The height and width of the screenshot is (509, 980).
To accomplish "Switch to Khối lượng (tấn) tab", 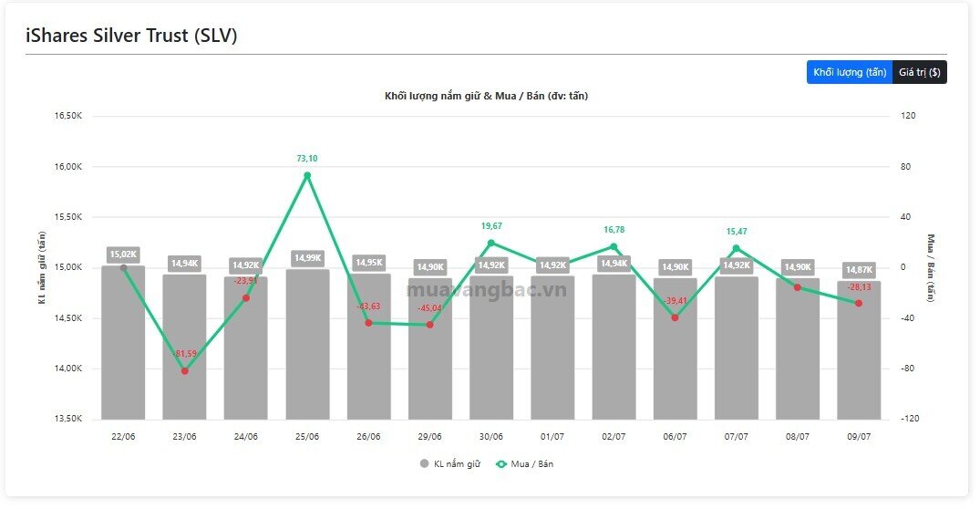I will click(x=849, y=72).
